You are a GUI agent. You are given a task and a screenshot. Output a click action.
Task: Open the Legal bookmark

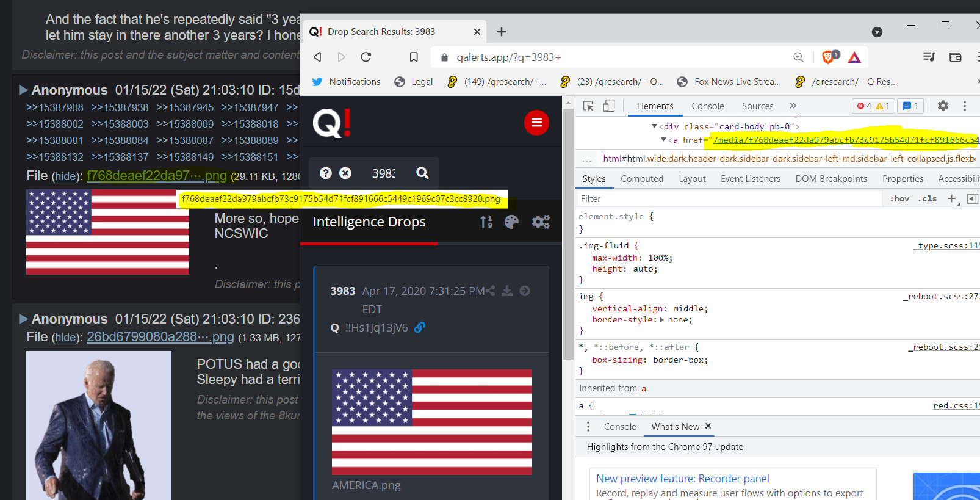click(x=413, y=82)
